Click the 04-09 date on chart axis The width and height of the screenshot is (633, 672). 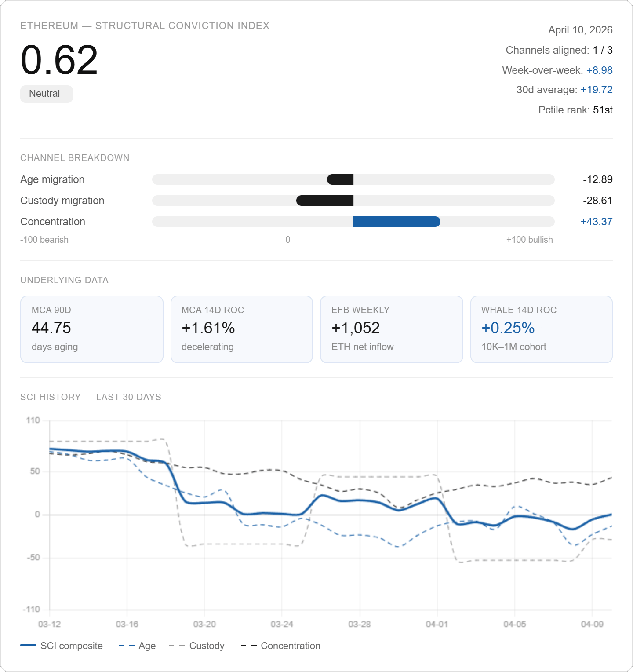(592, 624)
